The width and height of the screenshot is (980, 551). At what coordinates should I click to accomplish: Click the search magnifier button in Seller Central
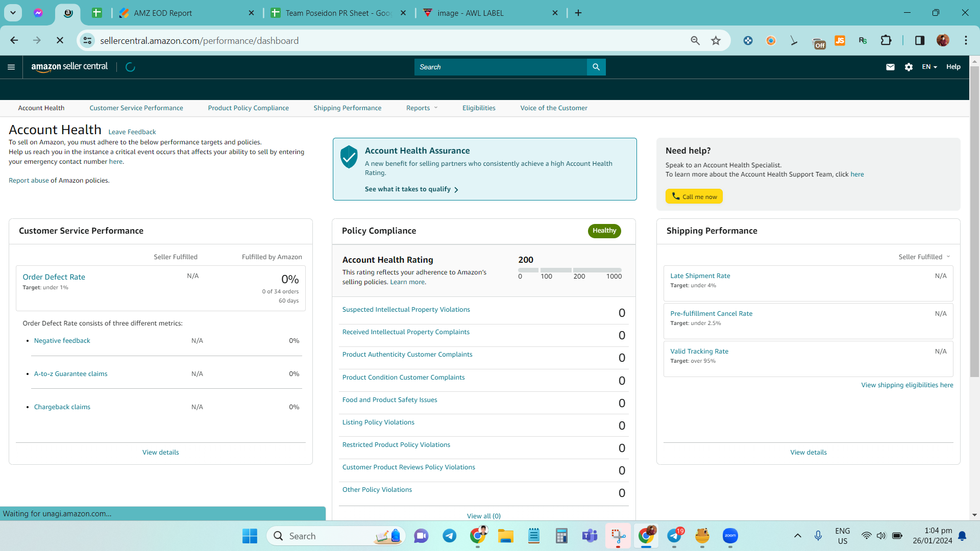596,67
